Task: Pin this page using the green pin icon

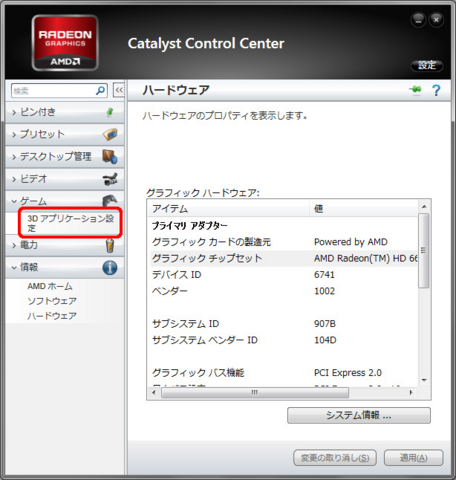Action: (x=415, y=90)
